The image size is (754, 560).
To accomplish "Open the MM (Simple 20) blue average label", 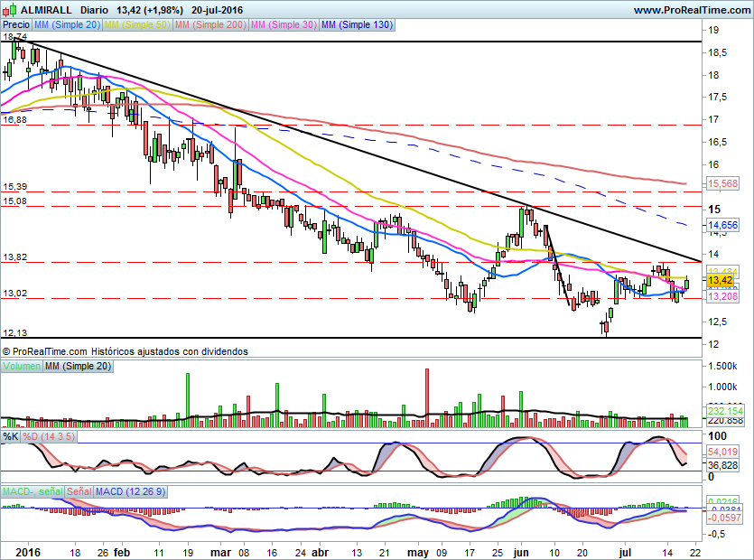I will click(x=67, y=24).
